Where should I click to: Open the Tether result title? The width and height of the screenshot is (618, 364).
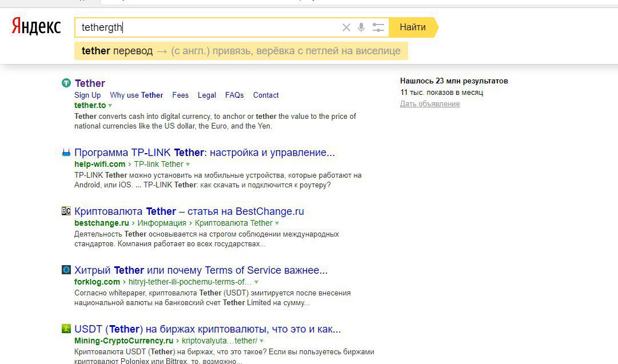(x=90, y=83)
